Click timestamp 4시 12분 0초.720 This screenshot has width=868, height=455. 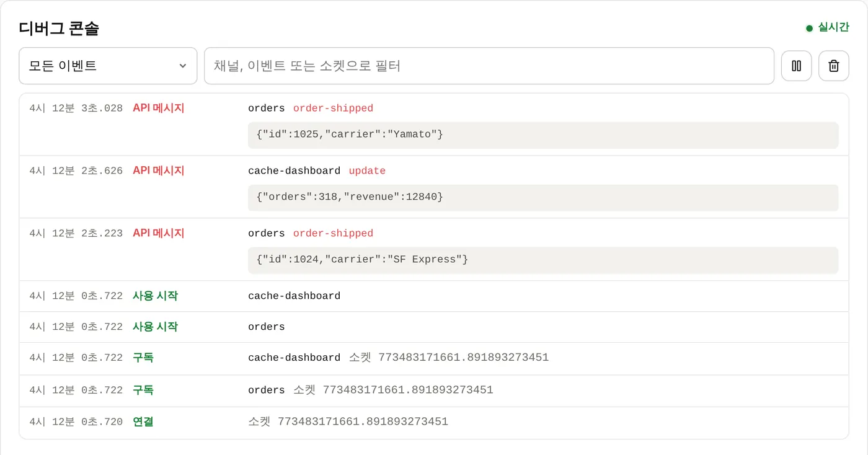76,422
